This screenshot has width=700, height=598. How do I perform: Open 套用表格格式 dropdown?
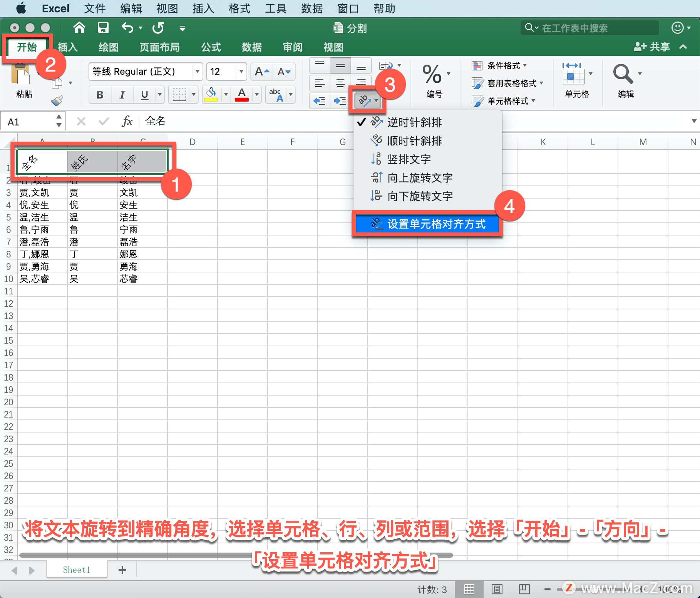pyautogui.click(x=507, y=83)
